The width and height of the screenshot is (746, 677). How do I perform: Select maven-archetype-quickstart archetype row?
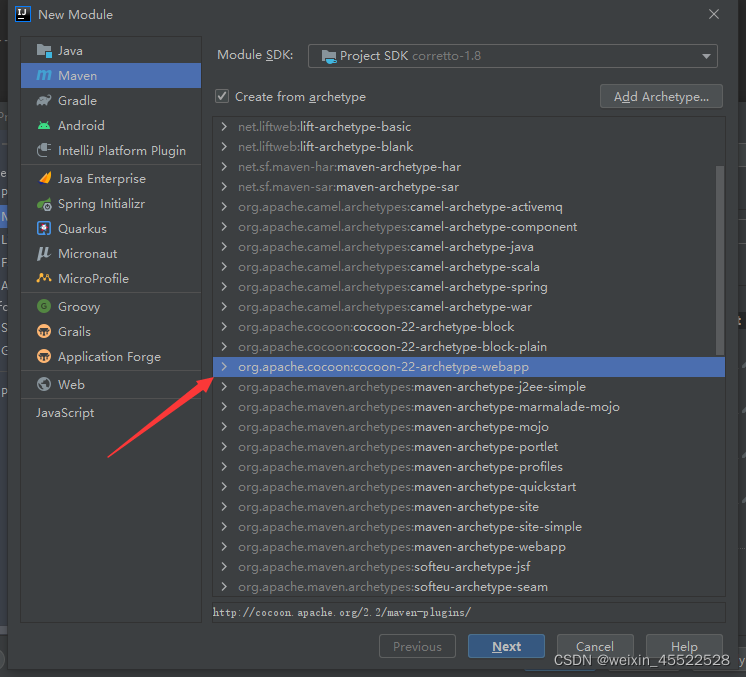469,487
